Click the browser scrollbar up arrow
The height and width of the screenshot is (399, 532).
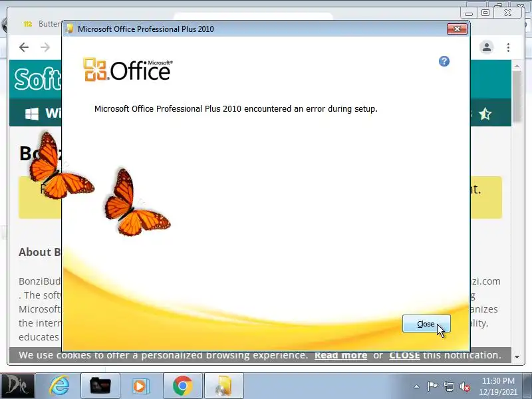517,66
